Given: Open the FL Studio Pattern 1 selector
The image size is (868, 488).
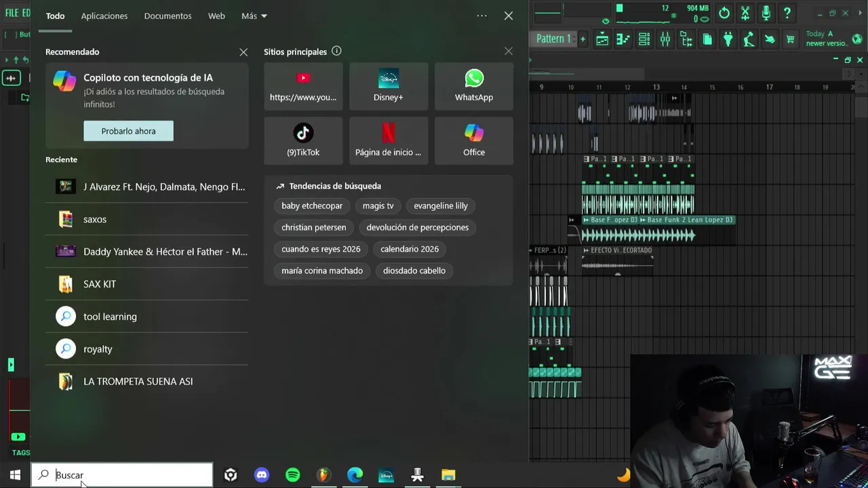Looking at the screenshot, I should pos(554,39).
